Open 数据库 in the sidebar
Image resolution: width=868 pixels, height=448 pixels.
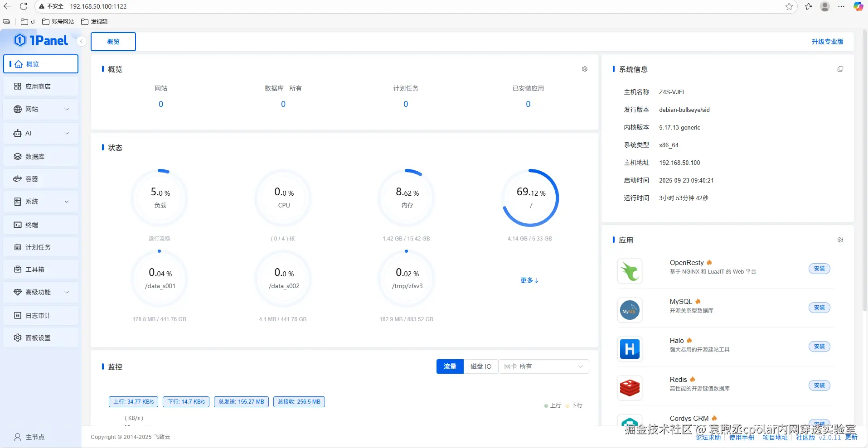41,156
